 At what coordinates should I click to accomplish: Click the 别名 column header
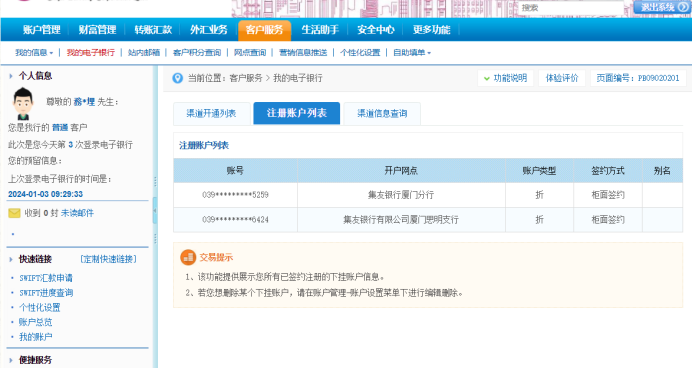(x=662, y=171)
